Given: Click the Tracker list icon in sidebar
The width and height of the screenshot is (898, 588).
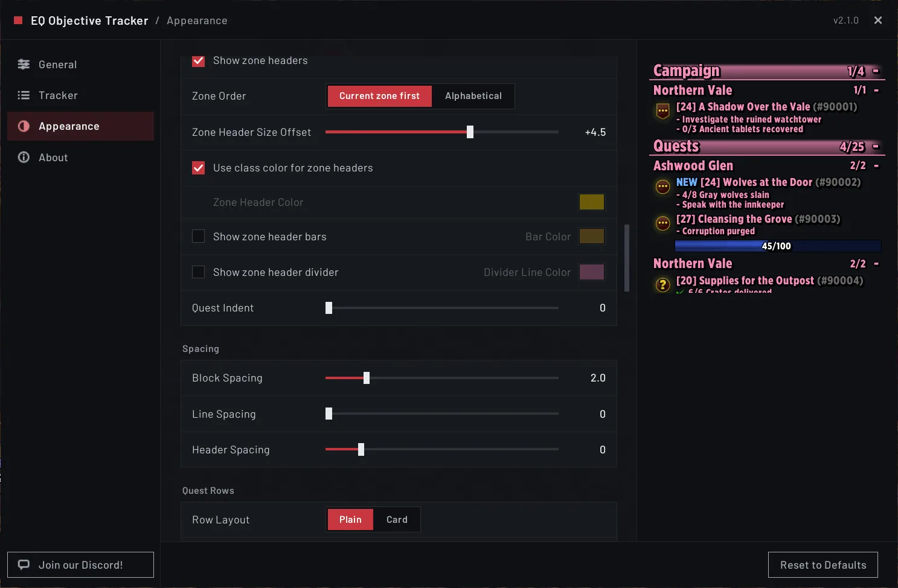Looking at the screenshot, I should (x=24, y=95).
